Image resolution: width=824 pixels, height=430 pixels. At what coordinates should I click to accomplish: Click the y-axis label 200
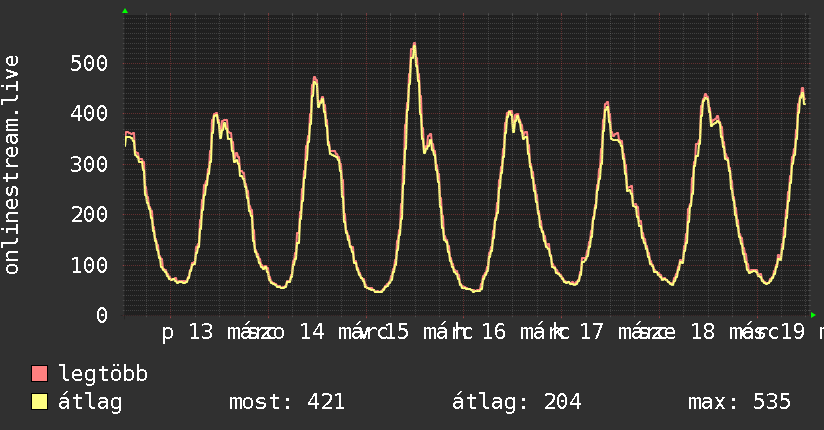pos(89,214)
